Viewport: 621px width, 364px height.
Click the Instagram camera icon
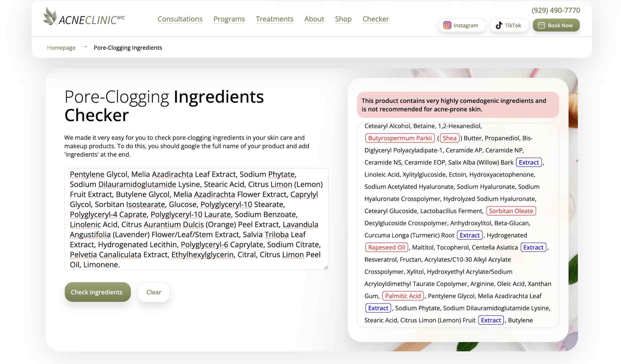point(447,25)
